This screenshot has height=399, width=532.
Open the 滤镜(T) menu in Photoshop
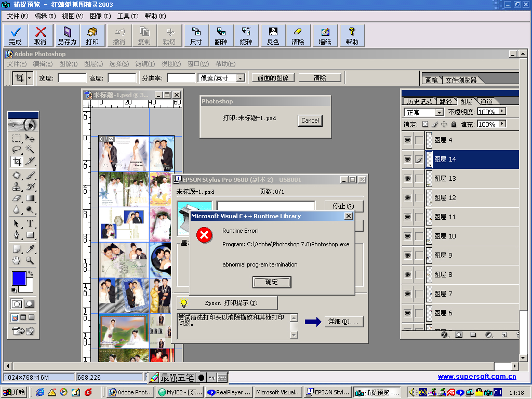tap(145, 64)
